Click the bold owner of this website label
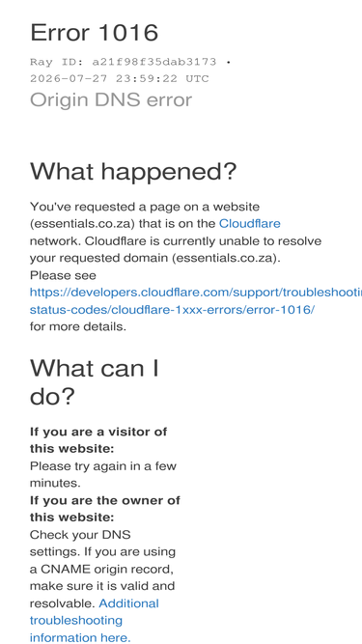 pos(105,509)
